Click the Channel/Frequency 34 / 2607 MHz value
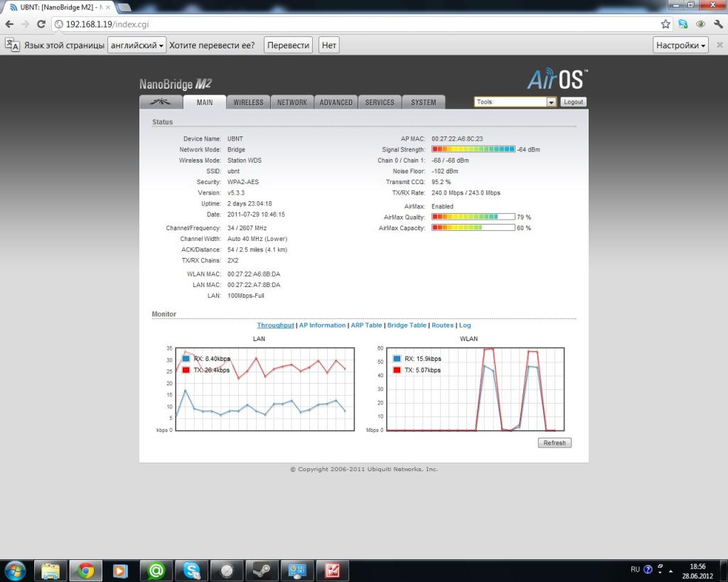 point(247,228)
